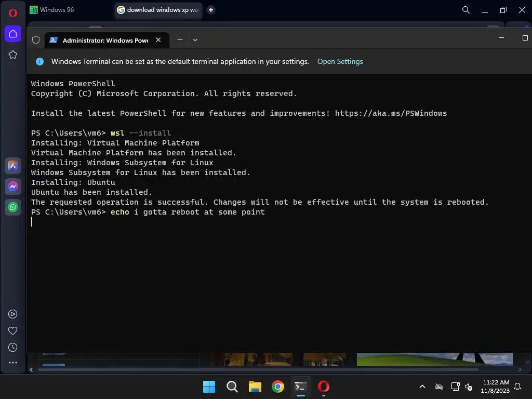Click the admin shield icon in Terminal
The width and height of the screenshot is (532, 399).
(x=36, y=41)
